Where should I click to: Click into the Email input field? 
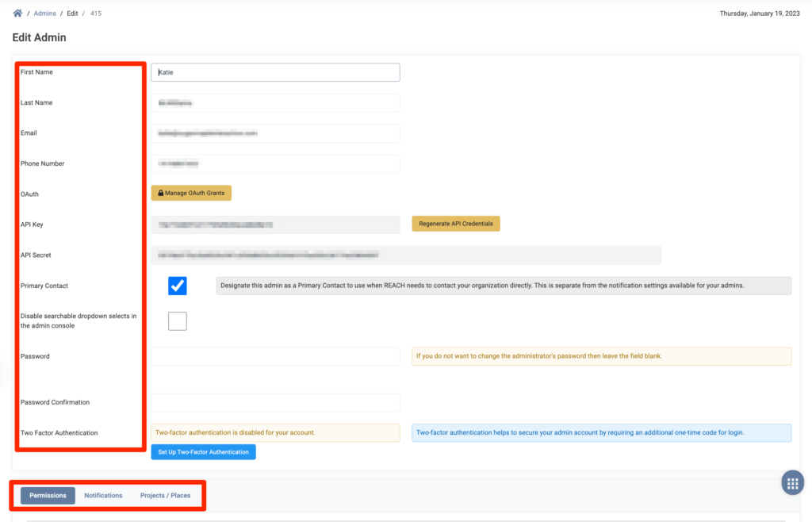(x=275, y=133)
